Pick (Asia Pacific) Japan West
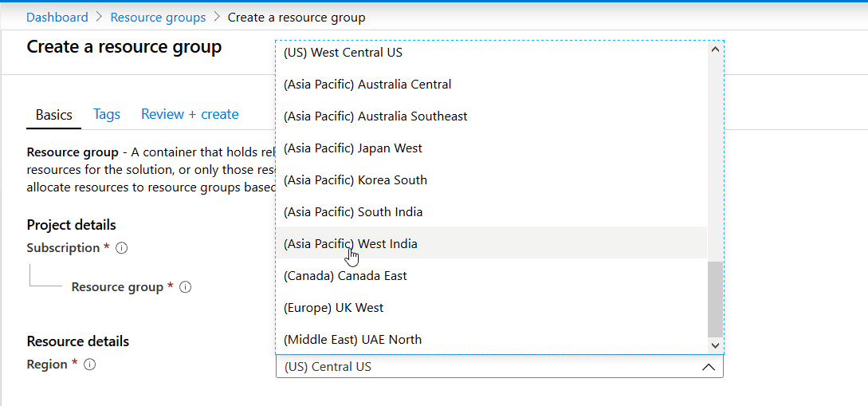 coord(491,148)
